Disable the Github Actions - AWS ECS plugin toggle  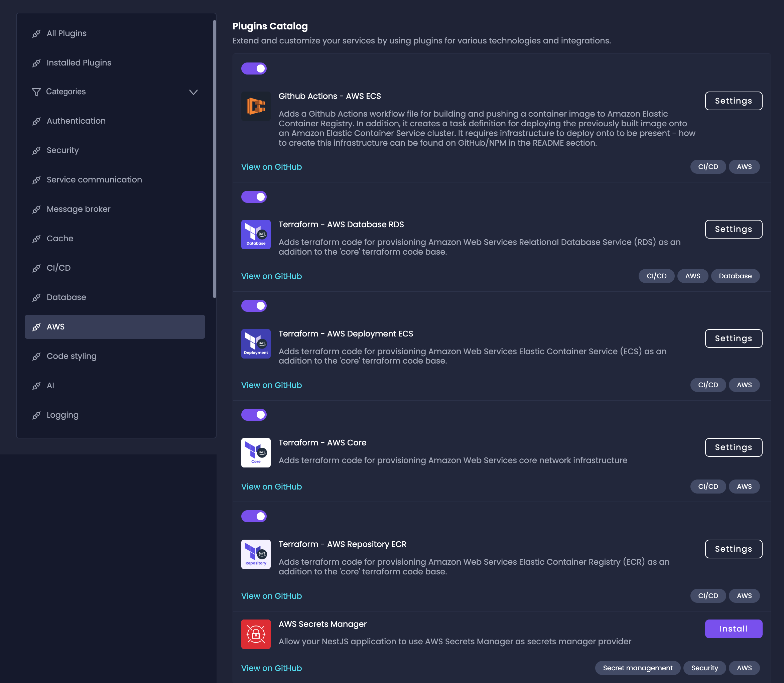pyautogui.click(x=254, y=69)
